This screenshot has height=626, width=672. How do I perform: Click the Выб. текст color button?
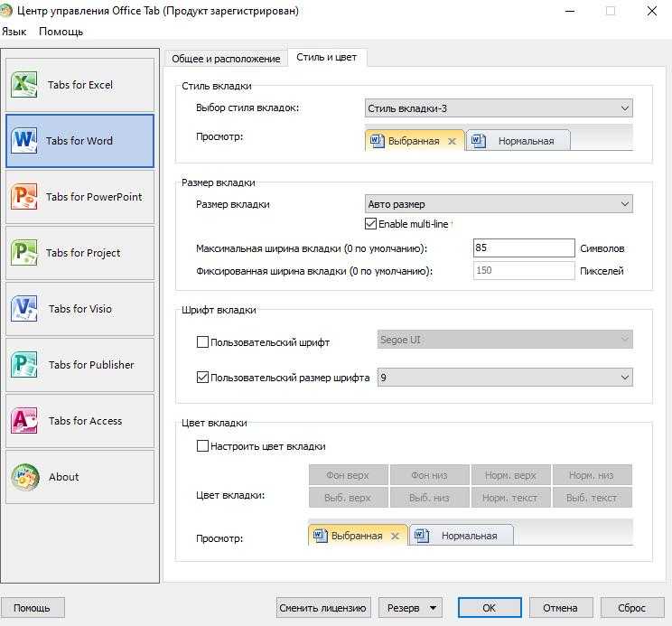pyautogui.click(x=592, y=498)
